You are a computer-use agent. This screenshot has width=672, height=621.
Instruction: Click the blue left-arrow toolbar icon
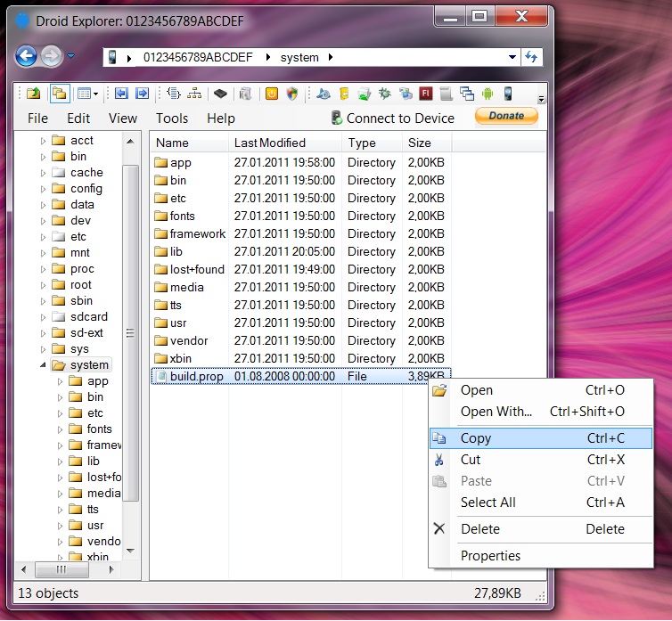coord(122,93)
